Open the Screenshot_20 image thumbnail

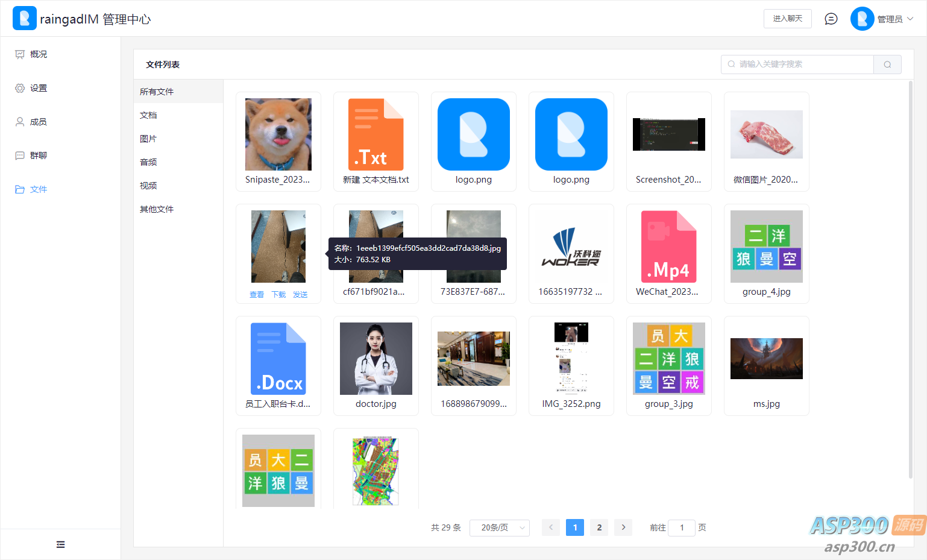coord(669,134)
